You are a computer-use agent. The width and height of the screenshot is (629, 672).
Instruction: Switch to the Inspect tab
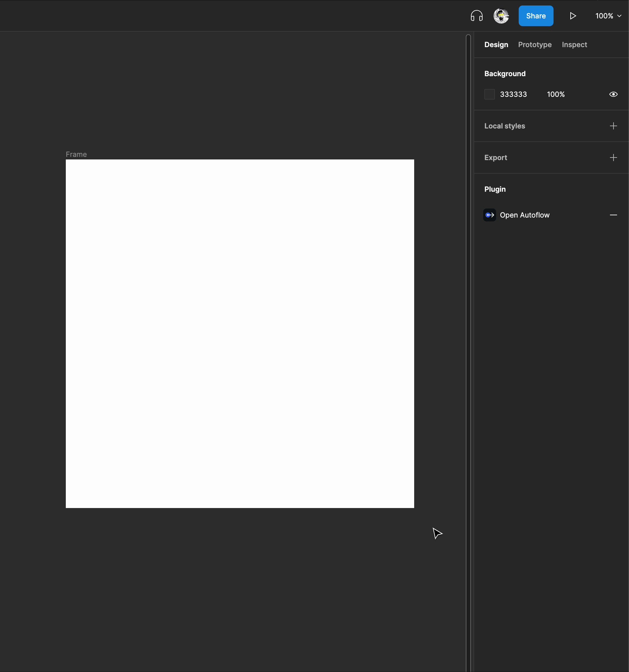pyautogui.click(x=574, y=45)
